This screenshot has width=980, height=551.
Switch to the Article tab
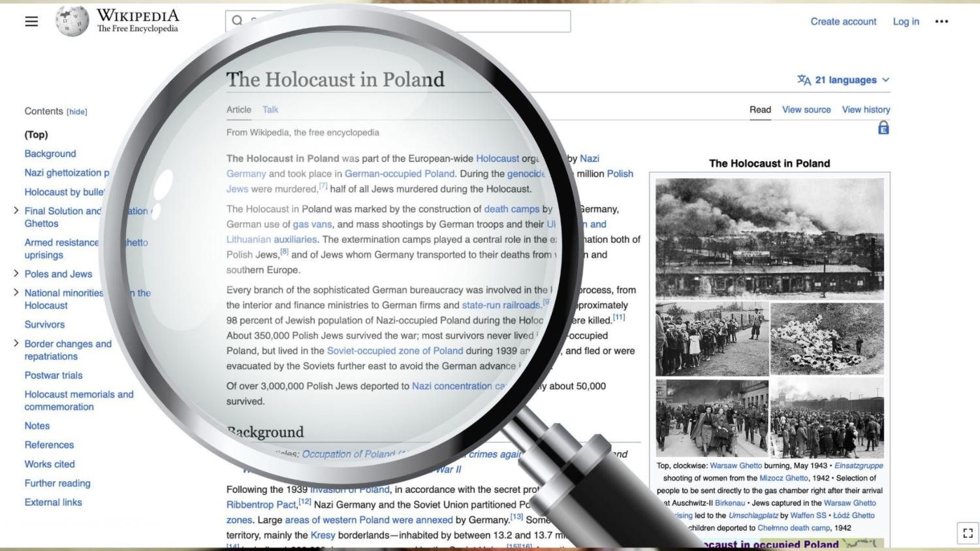tap(239, 110)
